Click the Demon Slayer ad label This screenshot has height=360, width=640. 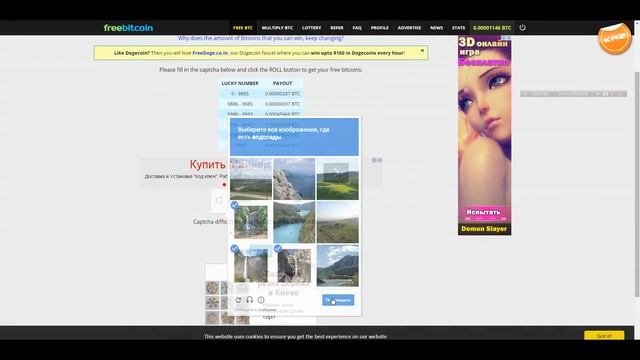[x=484, y=229]
